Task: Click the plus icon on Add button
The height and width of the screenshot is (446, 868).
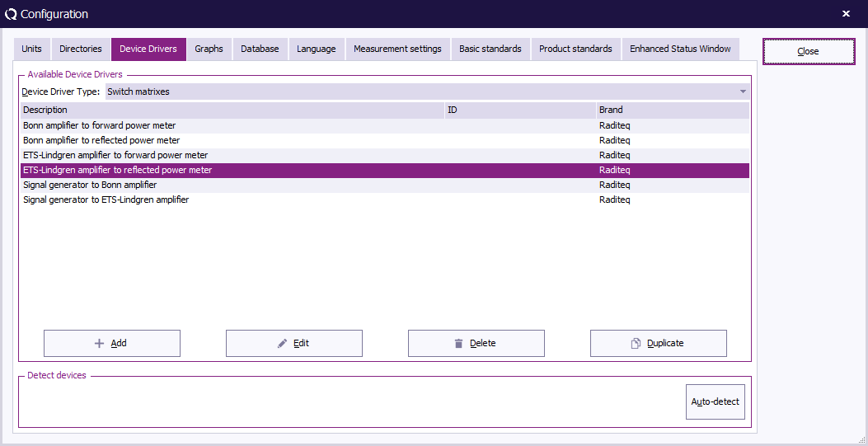Action: click(100, 344)
